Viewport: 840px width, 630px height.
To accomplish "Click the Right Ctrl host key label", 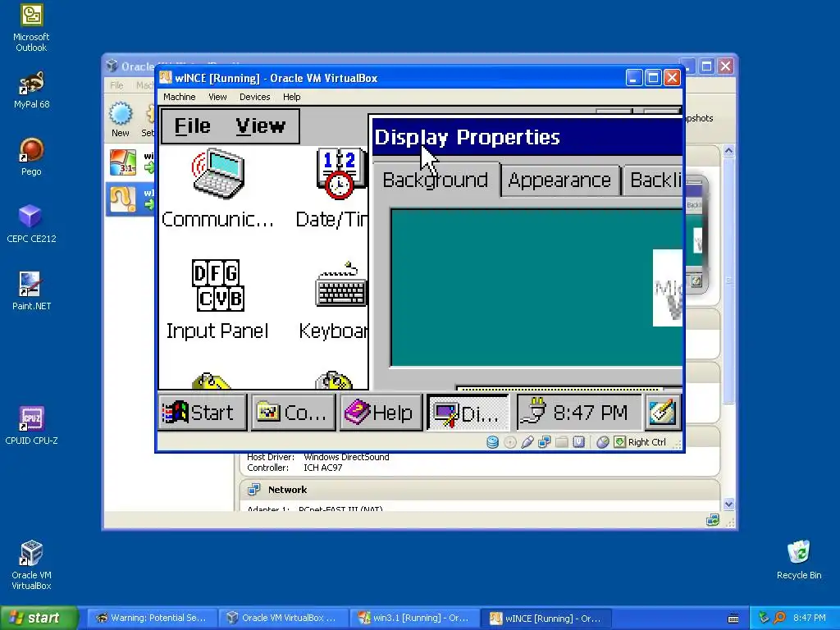I will pos(646,442).
